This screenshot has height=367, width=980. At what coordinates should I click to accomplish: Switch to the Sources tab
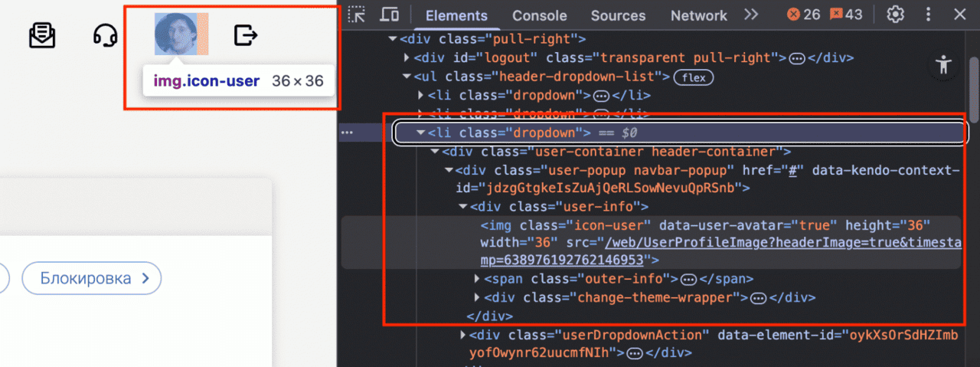point(618,15)
